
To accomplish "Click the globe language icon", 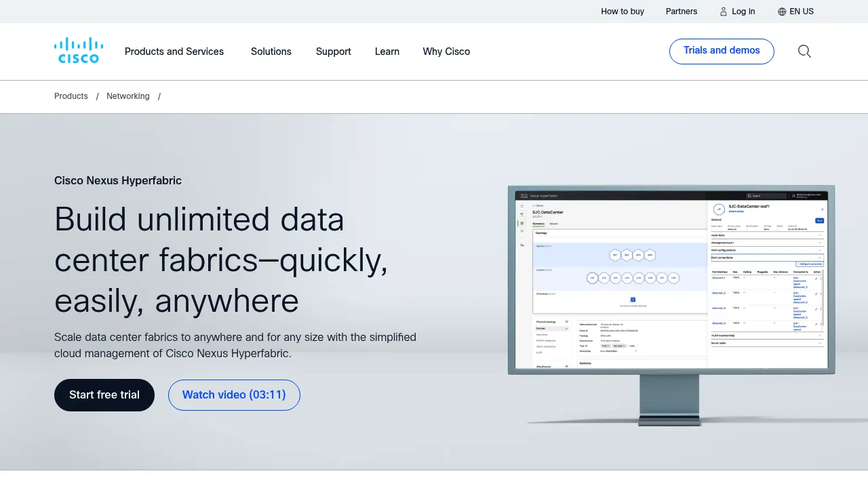I will [782, 12].
